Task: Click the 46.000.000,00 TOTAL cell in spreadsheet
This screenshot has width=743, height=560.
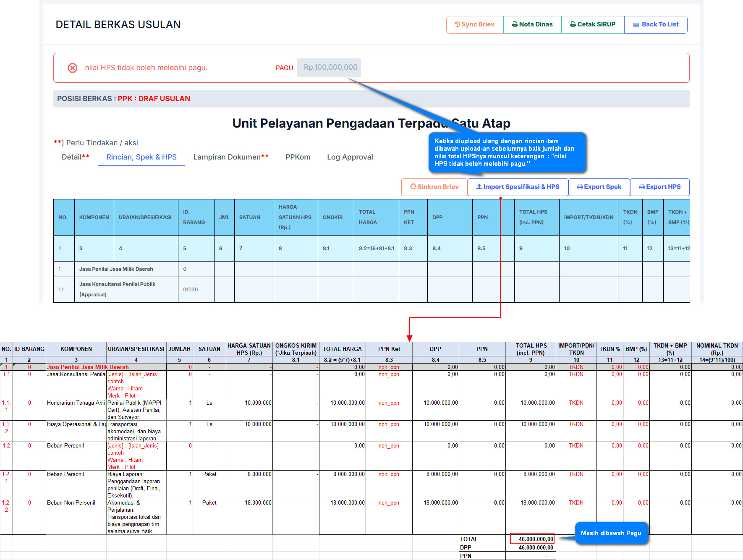Action: 532,539
